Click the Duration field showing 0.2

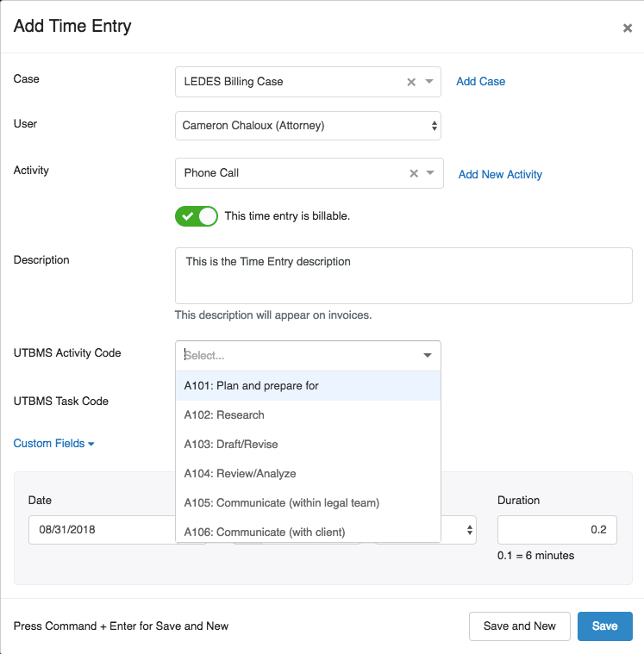[x=557, y=530]
